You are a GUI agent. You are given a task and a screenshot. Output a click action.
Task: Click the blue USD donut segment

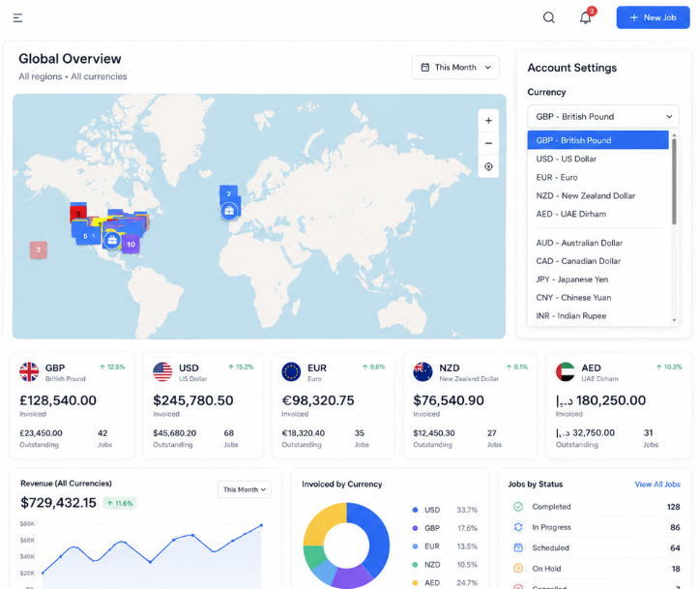pyautogui.click(x=378, y=536)
